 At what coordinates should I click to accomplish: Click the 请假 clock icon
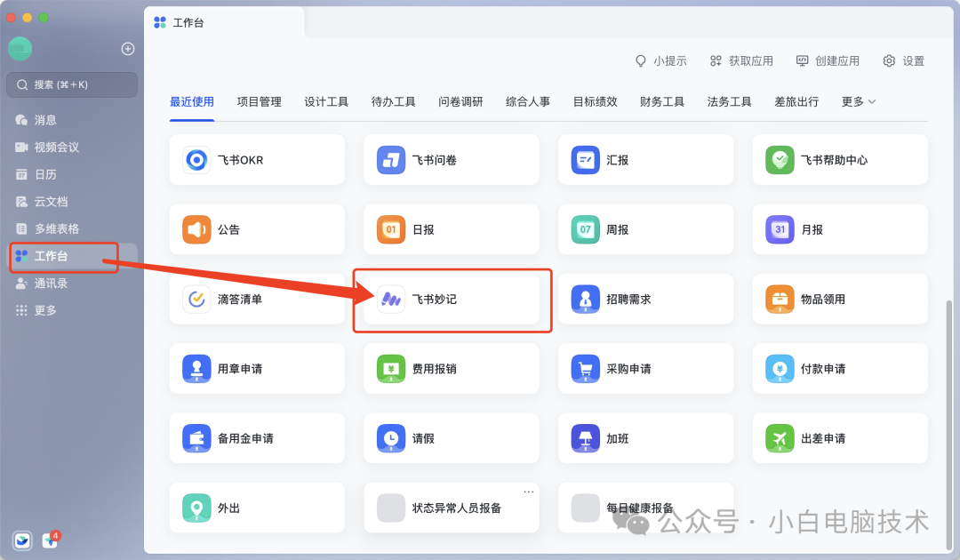pyautogui.click(x=390, y=438)
